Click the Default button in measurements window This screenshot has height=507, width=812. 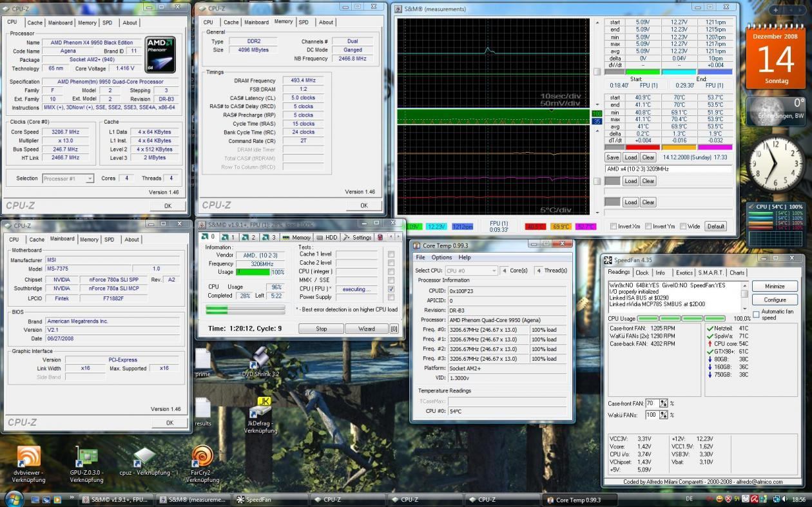point(716,226)
